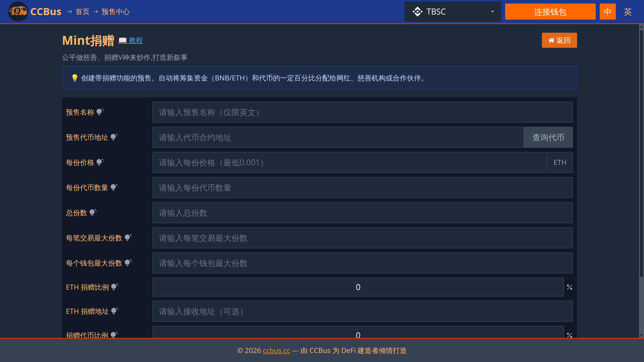
Task: Click hint bulb beside 预售代币地址 label
Action: point(114,137)
